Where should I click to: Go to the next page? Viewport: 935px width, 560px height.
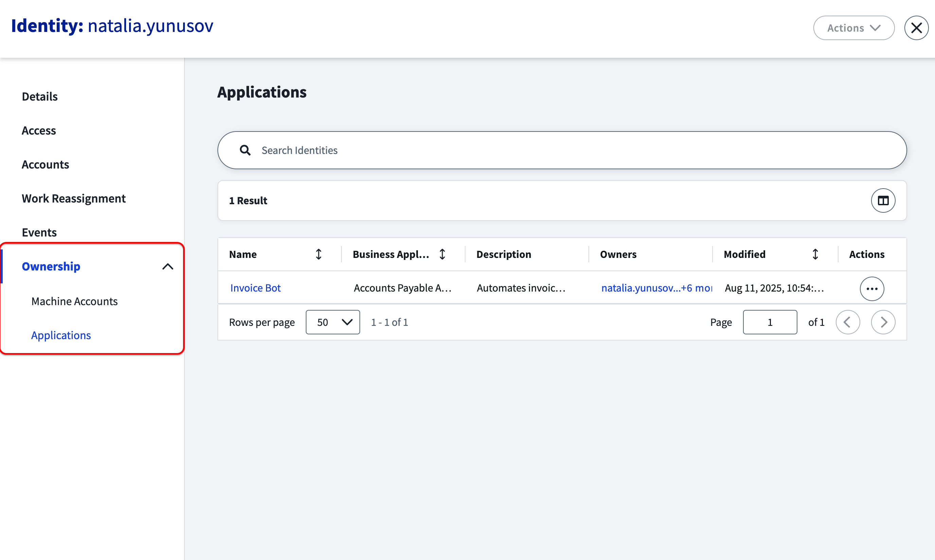(x=883, y=322)
